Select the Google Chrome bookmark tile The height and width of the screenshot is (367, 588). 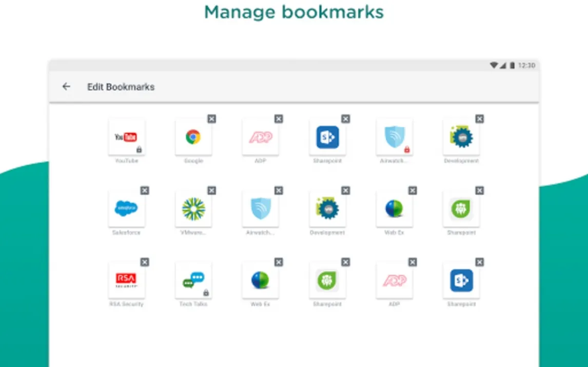(x=193, y=137)
